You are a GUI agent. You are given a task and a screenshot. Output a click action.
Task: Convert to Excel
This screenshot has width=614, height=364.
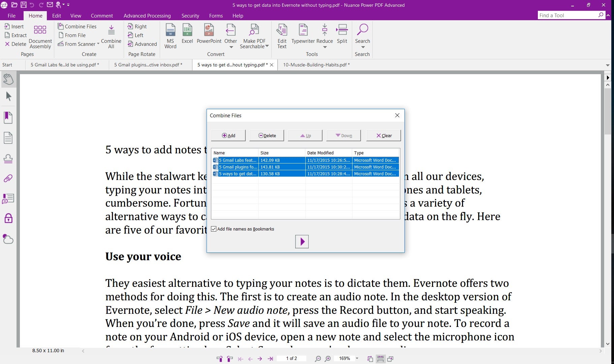pos(187,34)
